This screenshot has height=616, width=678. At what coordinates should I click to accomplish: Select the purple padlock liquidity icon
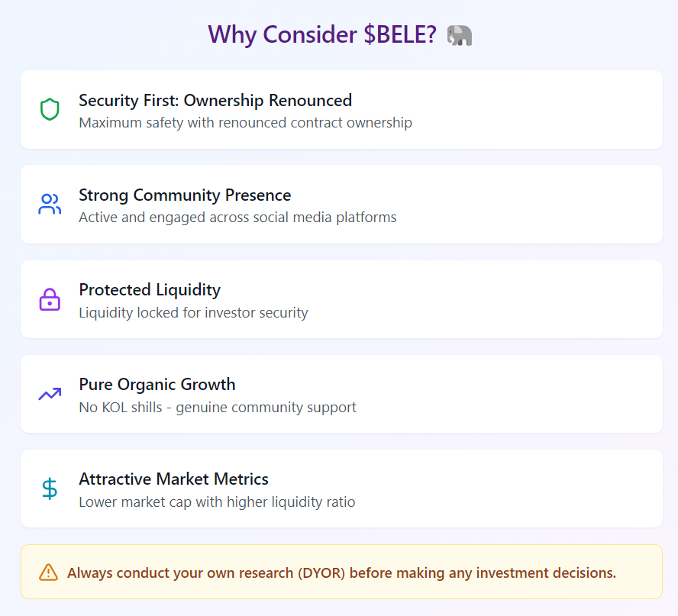[x=50, y=299]
